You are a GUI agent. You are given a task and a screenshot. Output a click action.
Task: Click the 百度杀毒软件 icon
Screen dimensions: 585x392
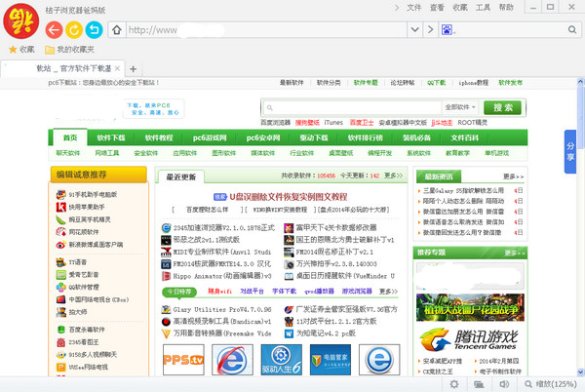60,330
